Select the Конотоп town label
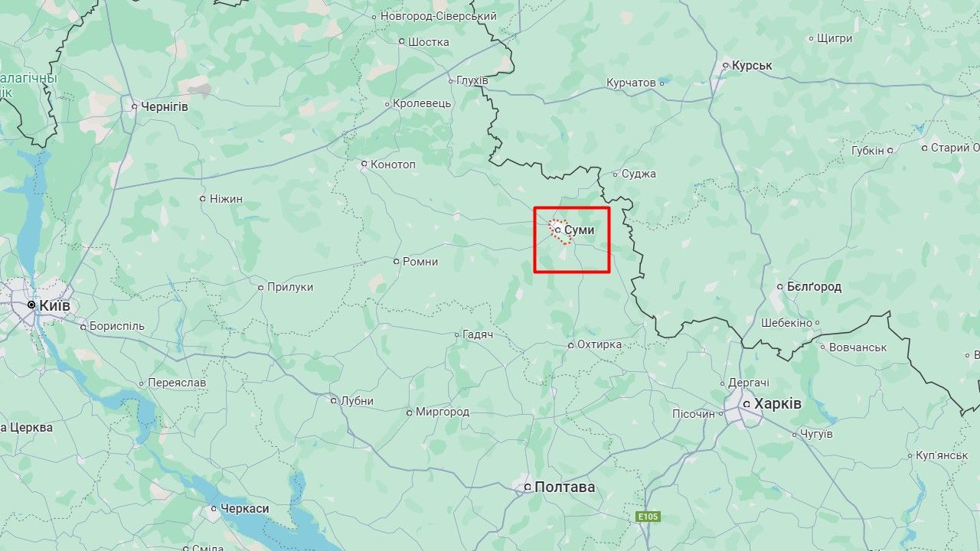Screen dimensions: 980x551 (393, 164)
